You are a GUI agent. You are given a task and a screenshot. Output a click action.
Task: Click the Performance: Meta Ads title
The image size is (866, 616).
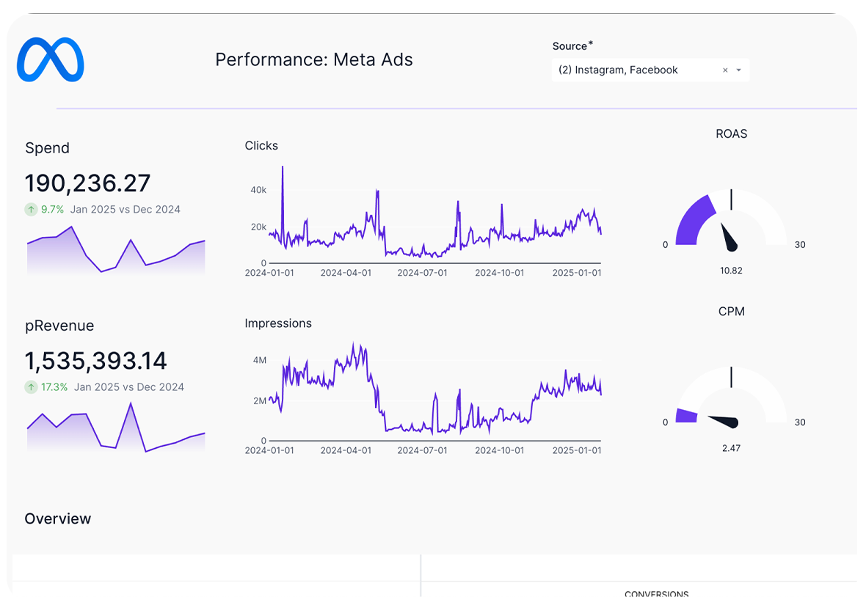point(313,59)
